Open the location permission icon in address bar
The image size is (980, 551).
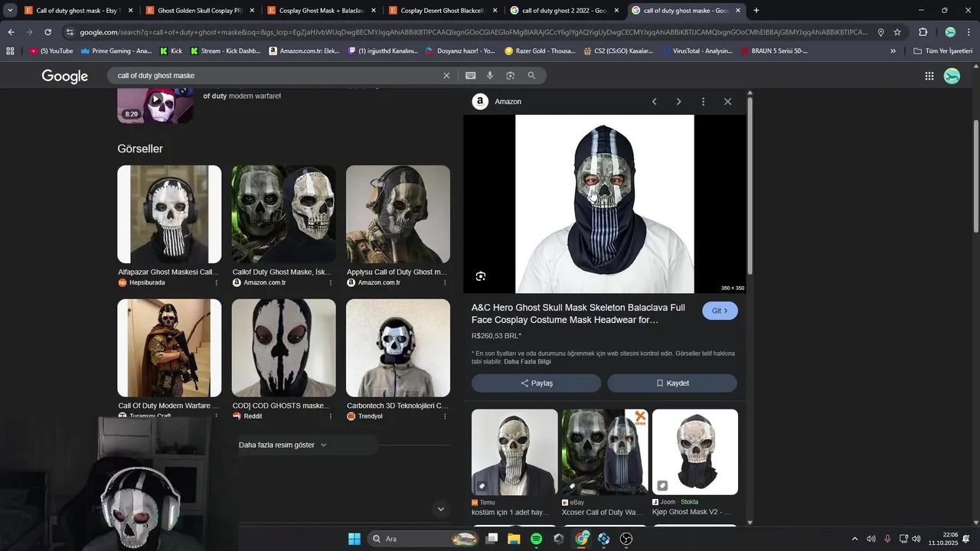coord(880,32)
